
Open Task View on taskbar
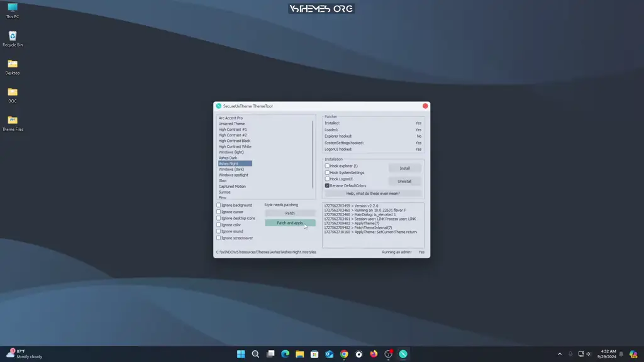[270, 354]
